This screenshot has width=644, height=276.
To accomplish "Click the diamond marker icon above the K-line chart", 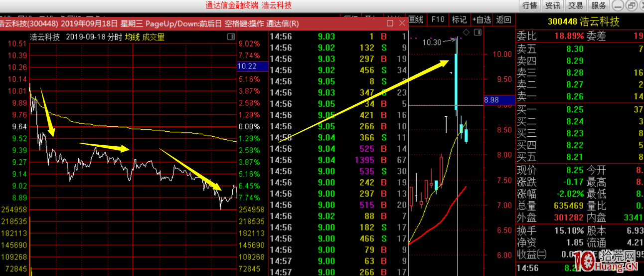I will tap(466, 32).
